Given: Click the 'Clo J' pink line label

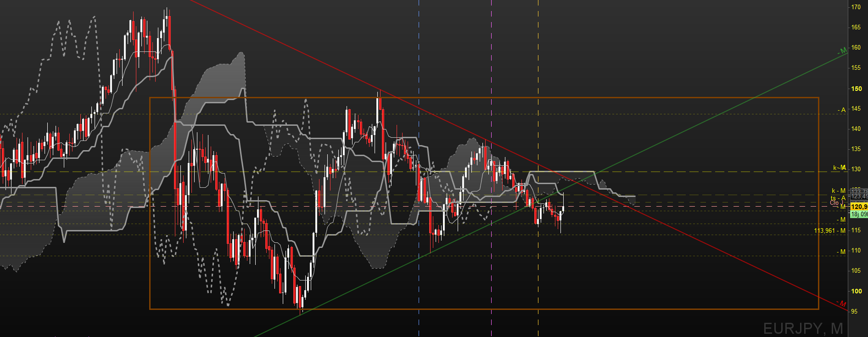Looking at the screenshot, I should pyautogui.click(x=837, y=202).
